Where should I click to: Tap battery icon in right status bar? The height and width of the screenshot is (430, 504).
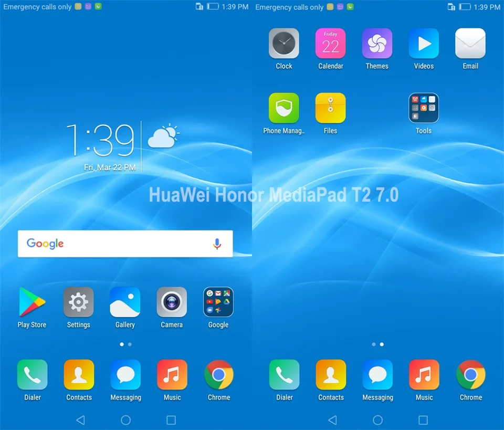click(465, 6)
